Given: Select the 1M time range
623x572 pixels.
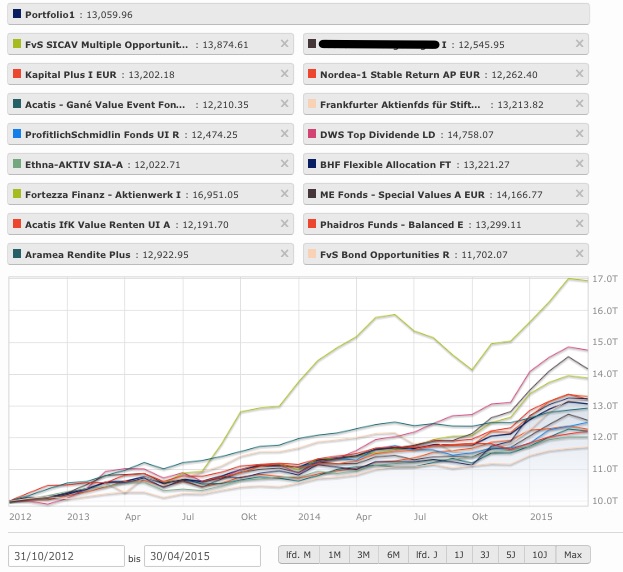Looking at the screenshot, I should coord(335,555).
